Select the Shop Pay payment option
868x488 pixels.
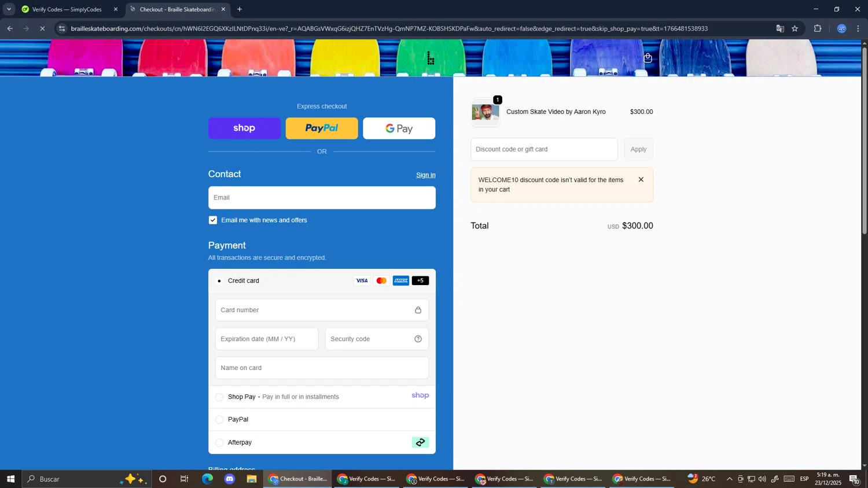pyautogui.click(x=219, y=397)
